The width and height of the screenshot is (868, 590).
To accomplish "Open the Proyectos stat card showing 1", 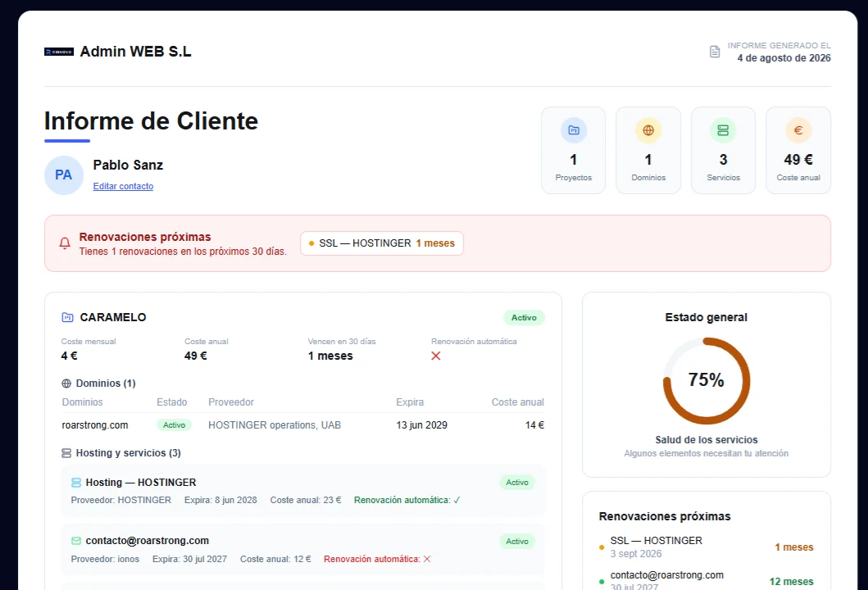I will pos(574,151).
